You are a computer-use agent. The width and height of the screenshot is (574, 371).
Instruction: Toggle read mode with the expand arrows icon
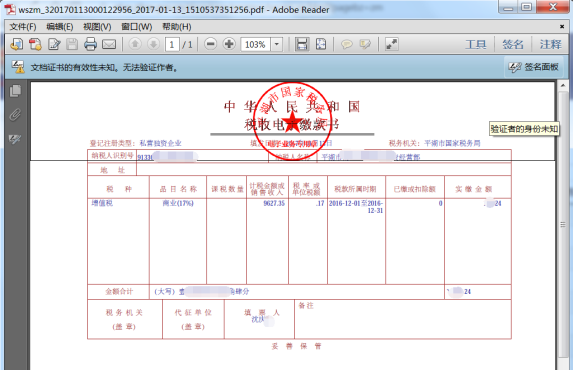392,44
